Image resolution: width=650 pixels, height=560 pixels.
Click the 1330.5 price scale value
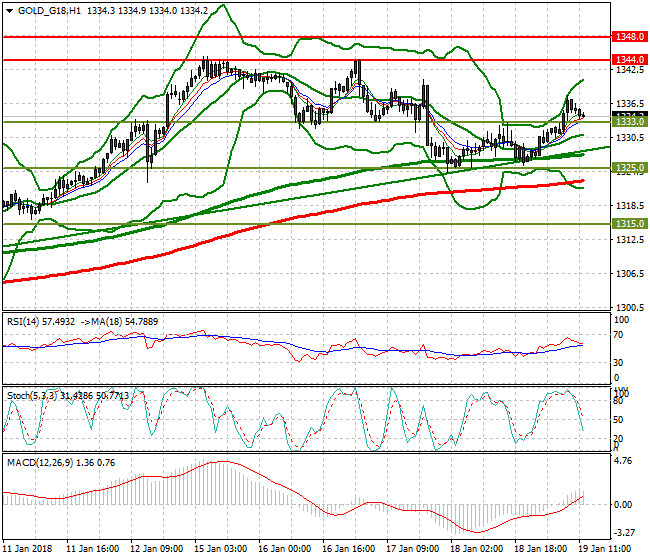coord(630,138)
